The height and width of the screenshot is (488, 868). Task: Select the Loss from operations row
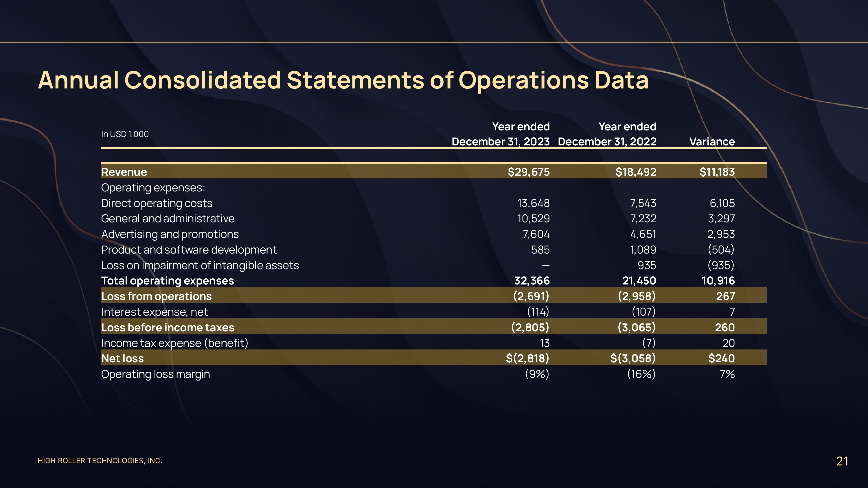pos(156,296)
